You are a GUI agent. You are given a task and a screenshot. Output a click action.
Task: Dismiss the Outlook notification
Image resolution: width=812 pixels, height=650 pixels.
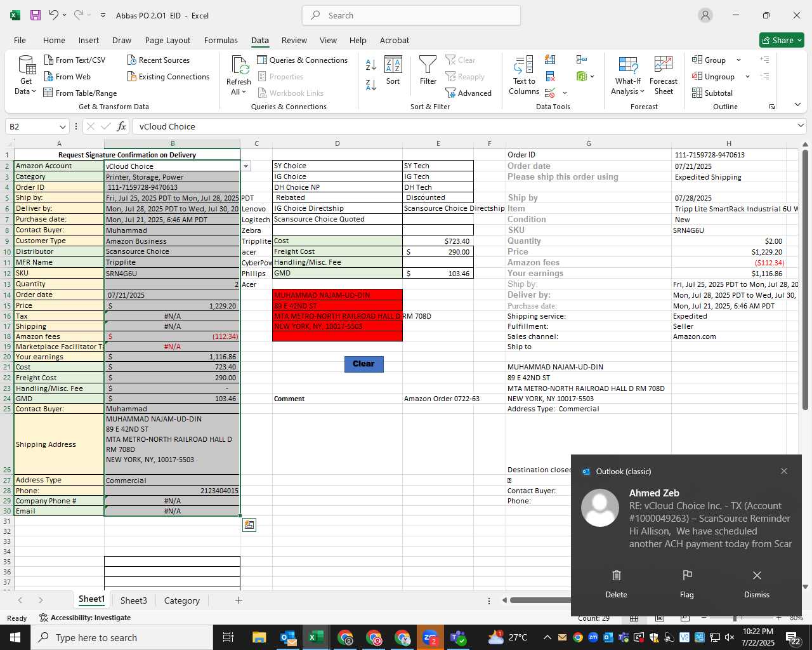(x=757, y=583)
